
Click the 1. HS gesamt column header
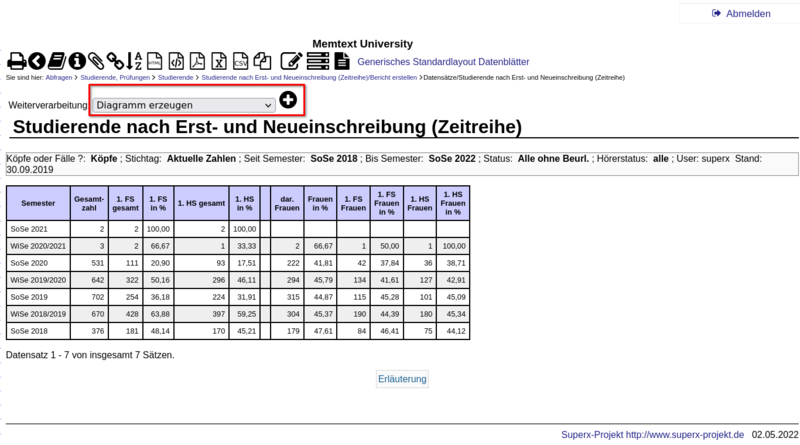point(201,203)
